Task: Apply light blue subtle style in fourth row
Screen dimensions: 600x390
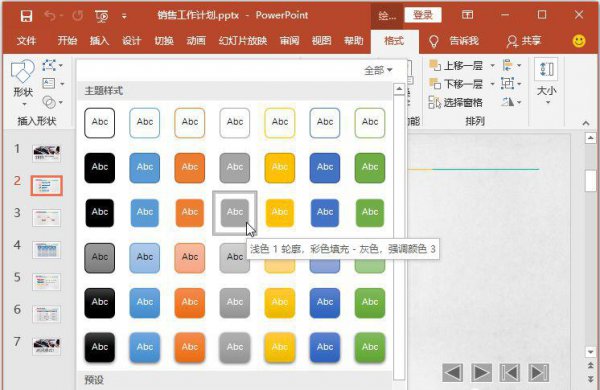Action: 145,258
